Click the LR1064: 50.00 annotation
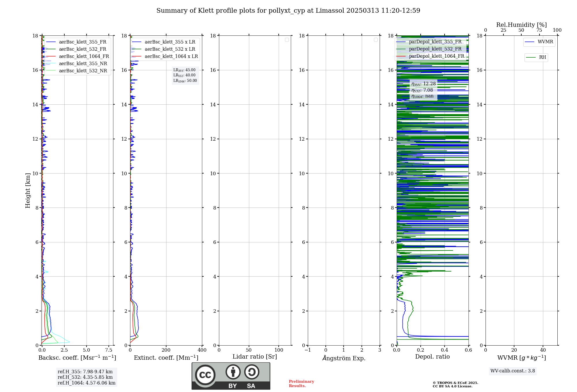 [x=185, y=81]
